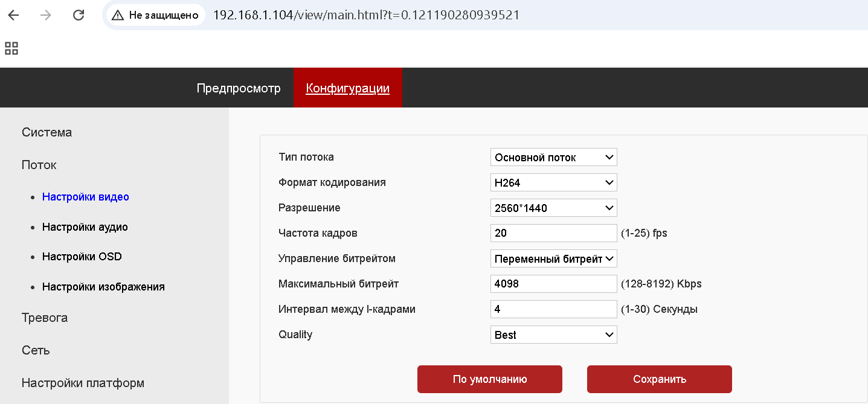The width and height of the screenshot is (868, 404).
Task: Click the Максимальный битрейт input field
Action: pyautogui.click(x=554, y=284)
